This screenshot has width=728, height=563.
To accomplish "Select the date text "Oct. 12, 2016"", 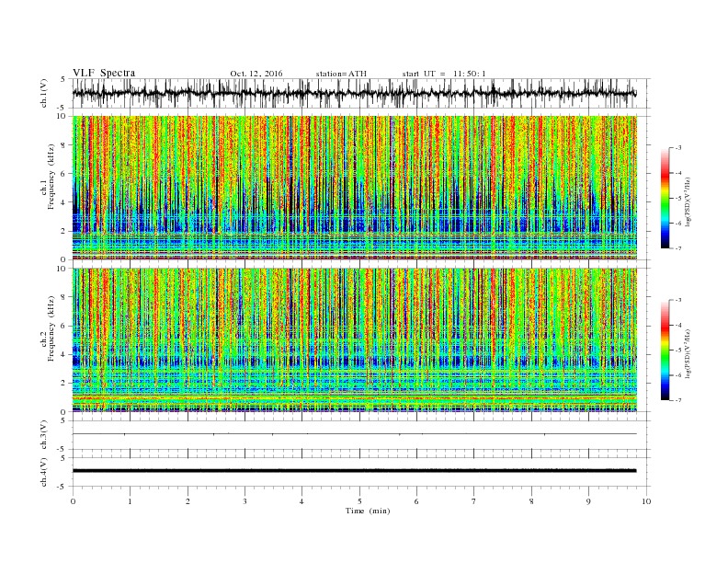I will 256,74.
